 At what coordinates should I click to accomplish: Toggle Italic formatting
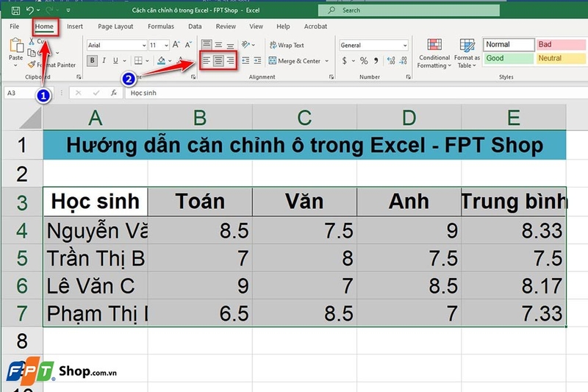(104, 61)
